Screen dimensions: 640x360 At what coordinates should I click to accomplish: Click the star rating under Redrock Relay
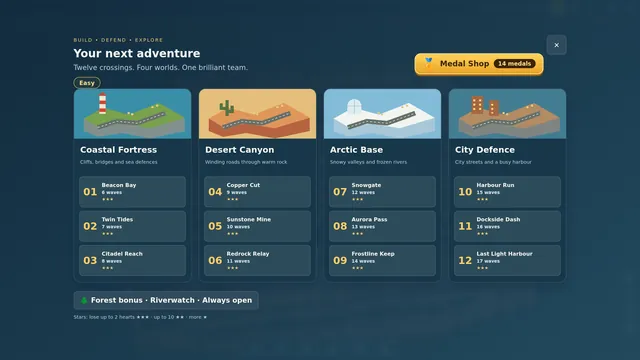[x=232, y=268]
